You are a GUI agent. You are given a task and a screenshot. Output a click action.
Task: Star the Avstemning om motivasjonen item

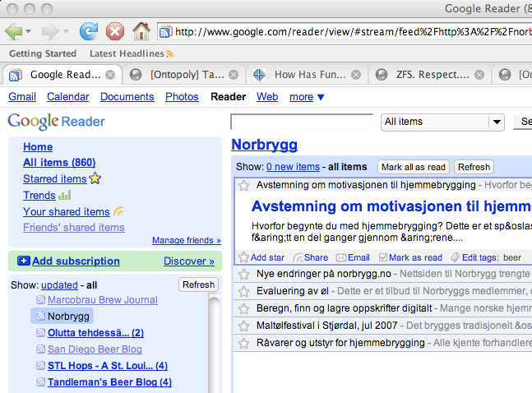(x=243, y=186)
